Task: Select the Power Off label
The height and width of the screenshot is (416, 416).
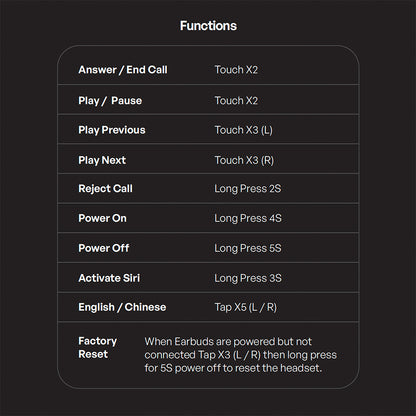Action: 104,248
